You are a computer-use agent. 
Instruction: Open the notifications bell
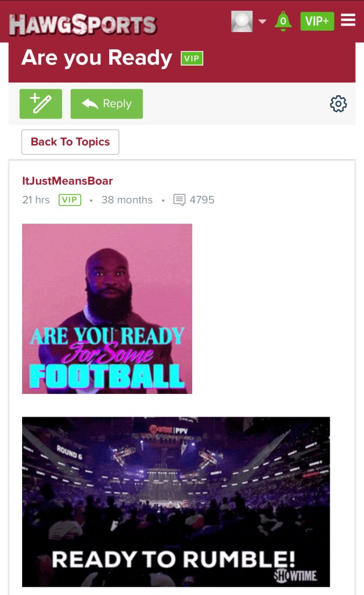tap(283, 21)
